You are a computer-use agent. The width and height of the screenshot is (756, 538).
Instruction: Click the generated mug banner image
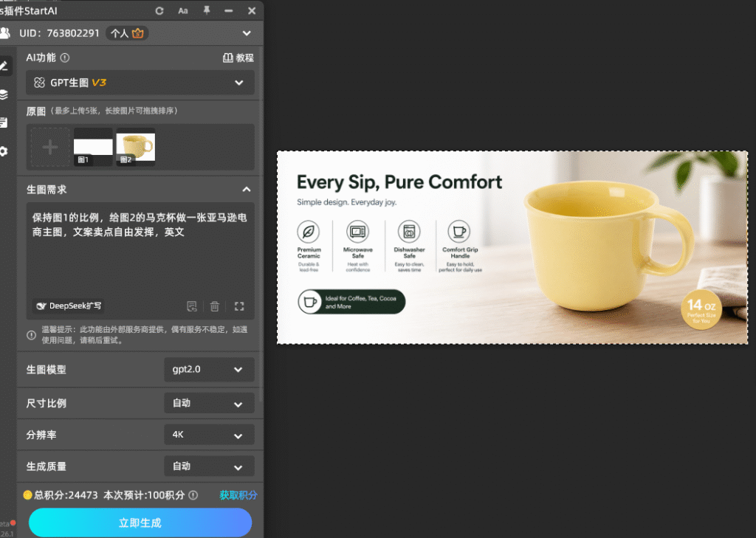point(512,248)
